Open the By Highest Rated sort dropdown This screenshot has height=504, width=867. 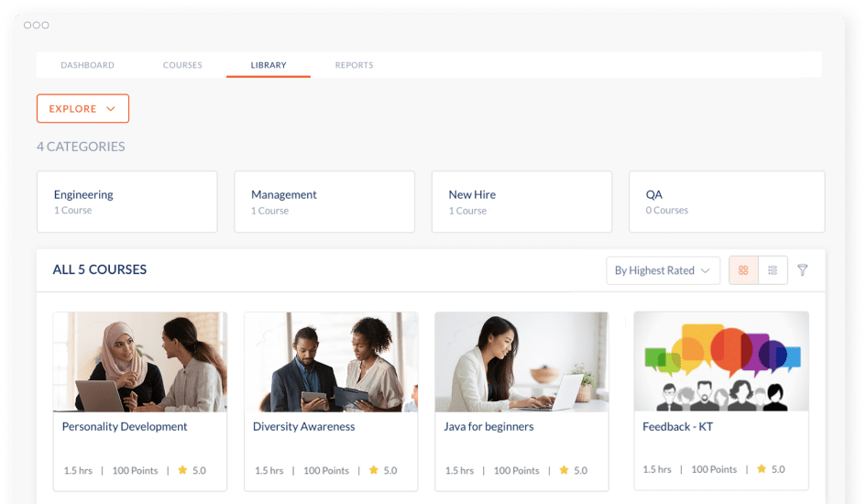663,270
